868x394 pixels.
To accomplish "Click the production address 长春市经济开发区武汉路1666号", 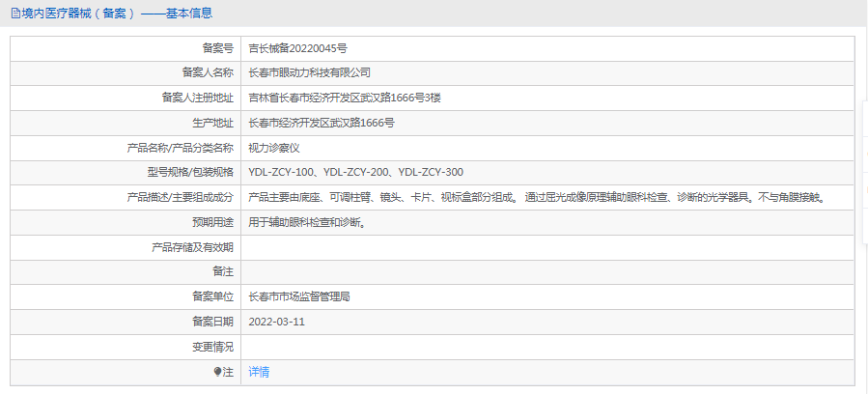I will tap(322, 123).
